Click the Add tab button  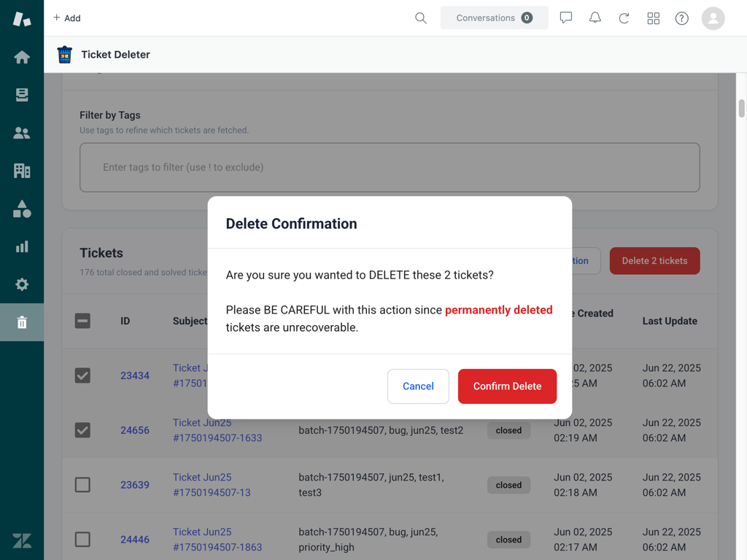coord(66,18)
